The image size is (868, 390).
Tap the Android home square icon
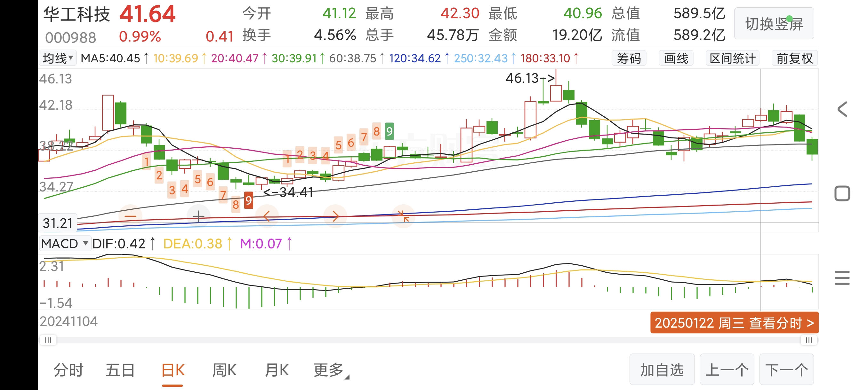click(x=842, y=193)
